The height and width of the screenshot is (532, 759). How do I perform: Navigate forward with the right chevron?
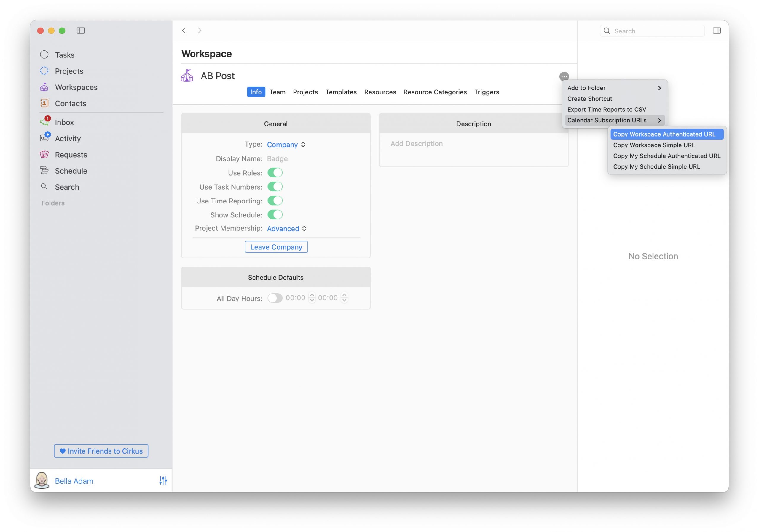[x=199, y=31]
